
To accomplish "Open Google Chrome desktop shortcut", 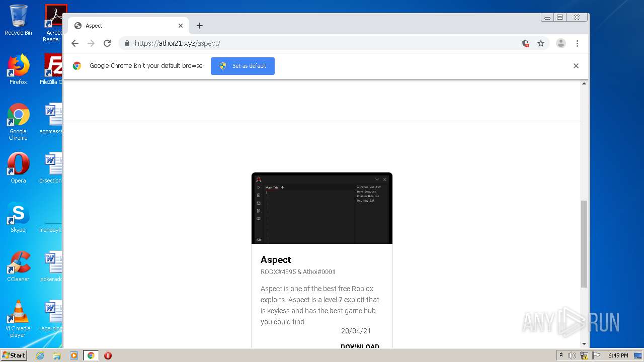I will click(18, 122).
